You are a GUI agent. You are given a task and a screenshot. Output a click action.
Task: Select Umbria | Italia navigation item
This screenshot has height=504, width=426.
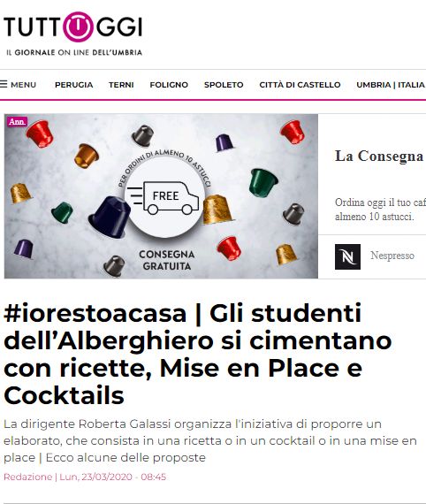point(391,85)
